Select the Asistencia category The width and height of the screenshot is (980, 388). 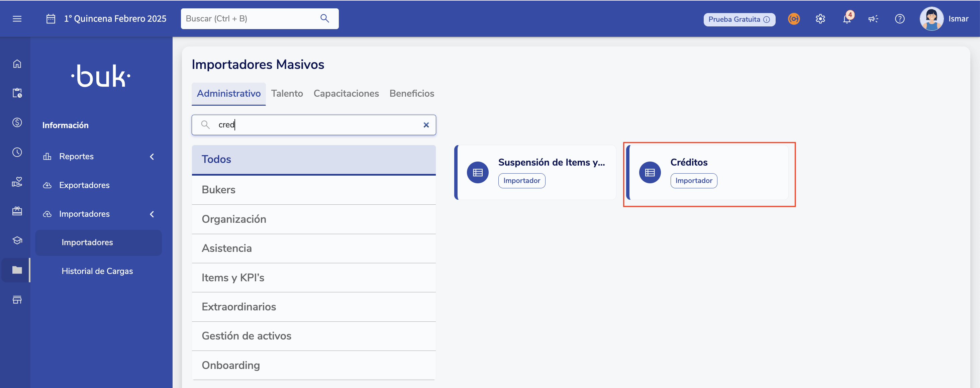click(227, 249)
